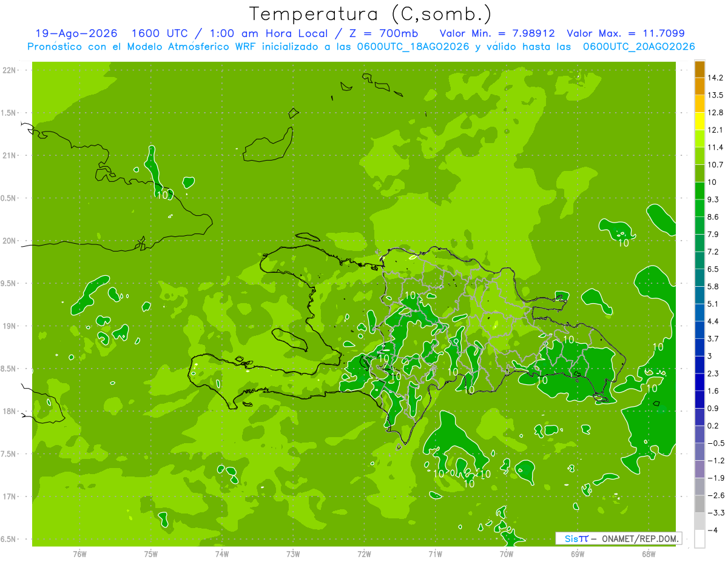The width and height of the screenshot is (728, 562).
Task: Click the '69W' longitude label
Action: coord(577,554)
